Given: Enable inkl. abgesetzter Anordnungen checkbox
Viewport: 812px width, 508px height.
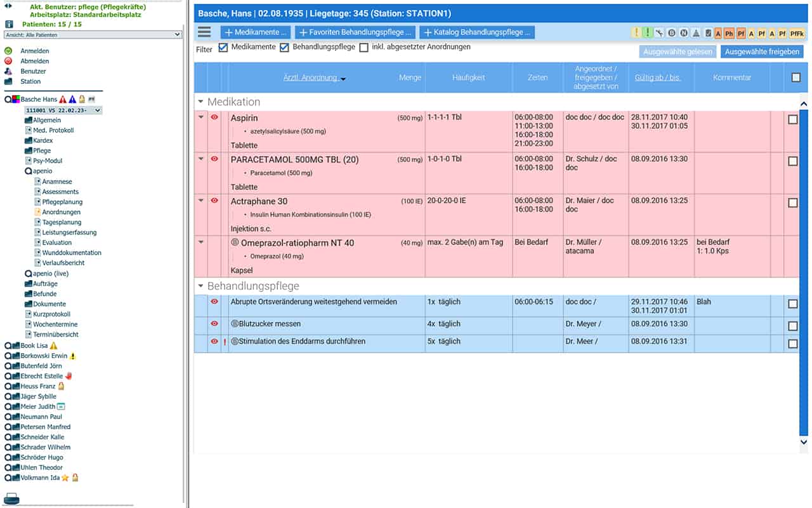Looking at the screenshot, I should tap(363, 48).
